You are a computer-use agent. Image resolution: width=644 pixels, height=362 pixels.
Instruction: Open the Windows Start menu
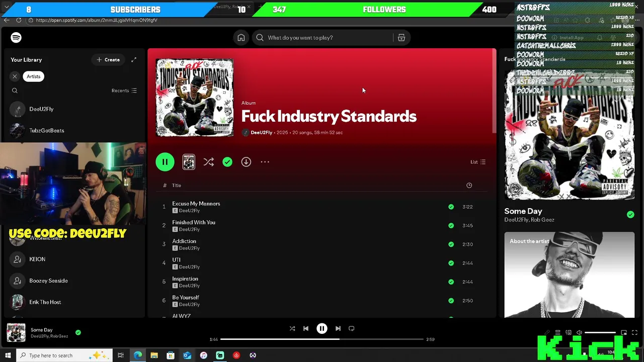(8, 355)
